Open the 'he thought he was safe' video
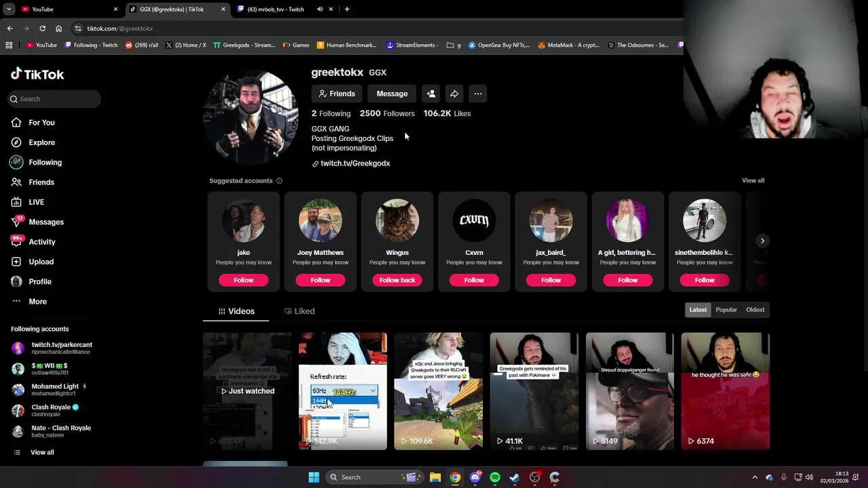Image resolution: width=868 pixels, height=488 pixels. [x=725, y=391]
